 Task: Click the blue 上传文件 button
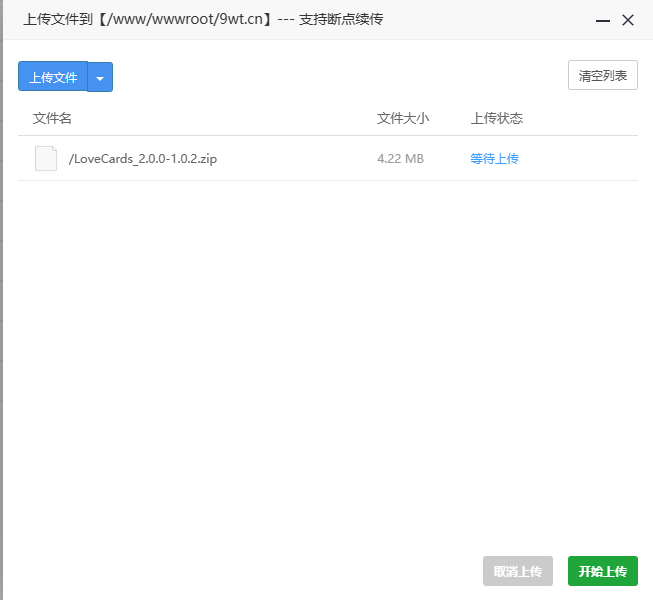pos(53,77)
